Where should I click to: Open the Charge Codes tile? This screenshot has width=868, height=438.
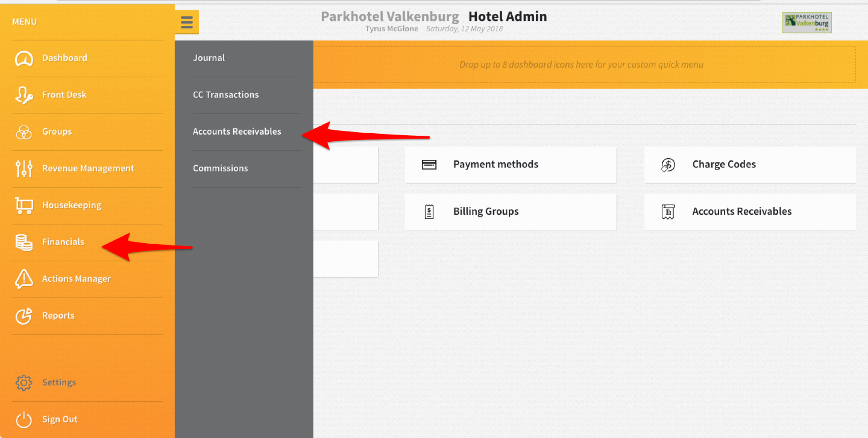pos(750,164)
